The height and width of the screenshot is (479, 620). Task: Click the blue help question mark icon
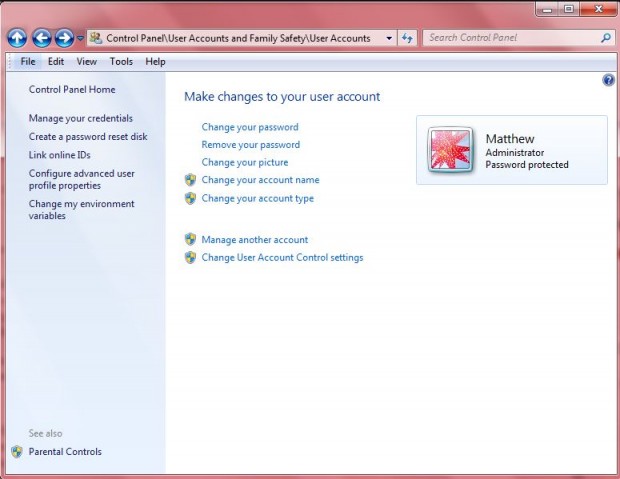[x=609, y=80]
